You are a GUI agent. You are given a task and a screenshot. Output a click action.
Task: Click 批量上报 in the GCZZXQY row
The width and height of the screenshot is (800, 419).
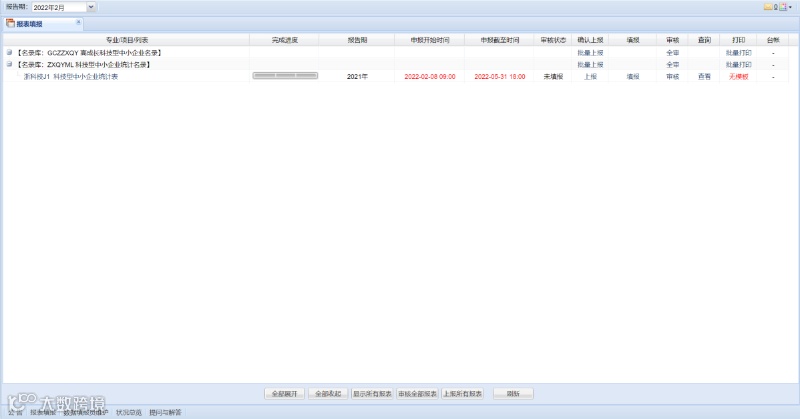tap(590, 53)
